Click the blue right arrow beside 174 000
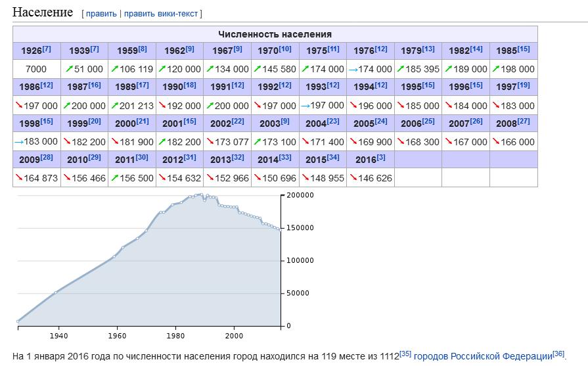Viewport: 588px width, 366px height. [353, 69]
